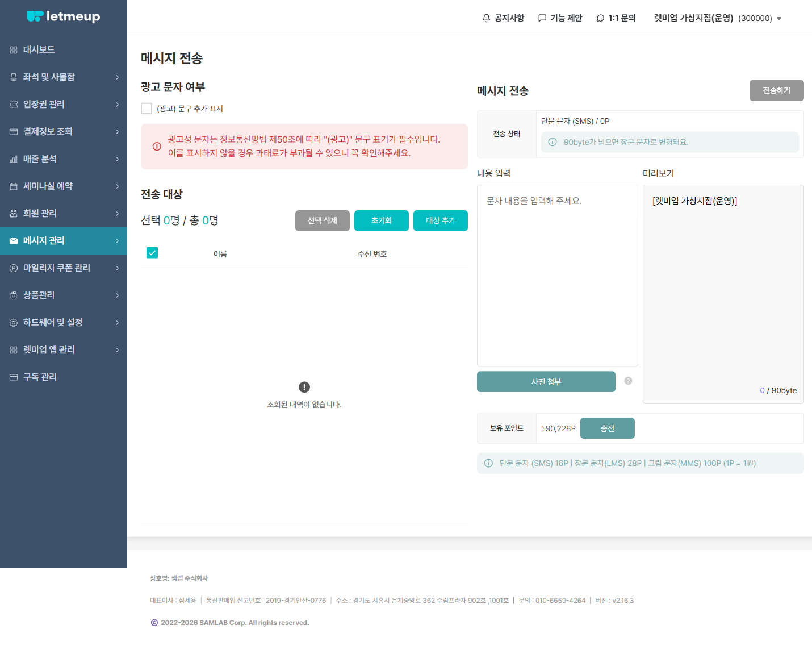Image resolution: width=812 pixels, height=650 pixels.
Task: Click the 사진 첨부 button
Action: (546, 382)
